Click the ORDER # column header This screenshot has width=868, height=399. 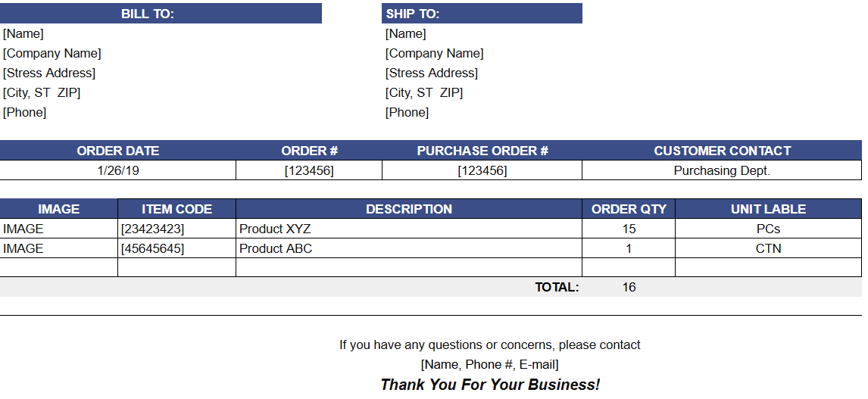click(x=309, y=151)
